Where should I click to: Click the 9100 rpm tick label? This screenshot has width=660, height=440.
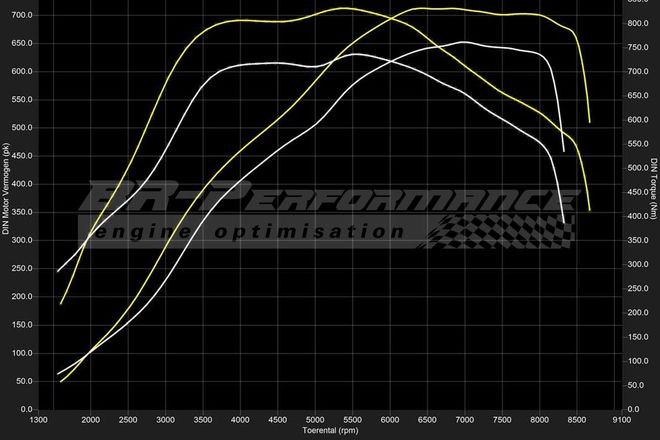coord(620,420)
